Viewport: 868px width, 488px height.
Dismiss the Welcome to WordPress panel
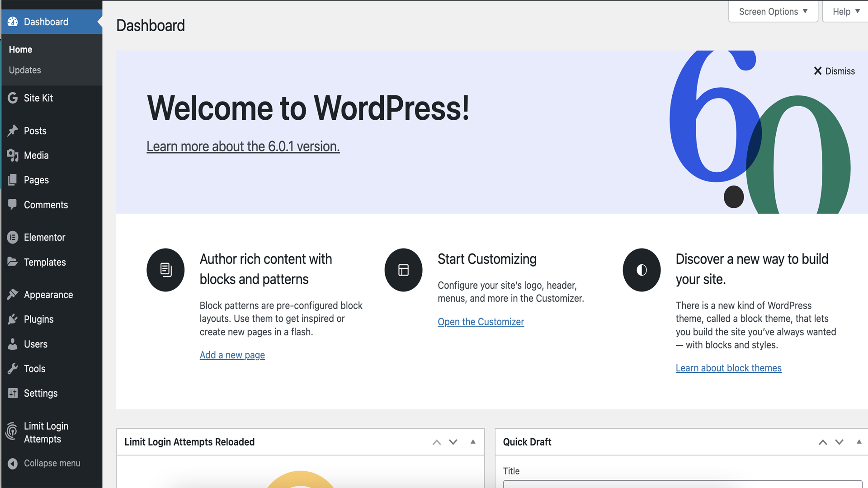[834, 71]
